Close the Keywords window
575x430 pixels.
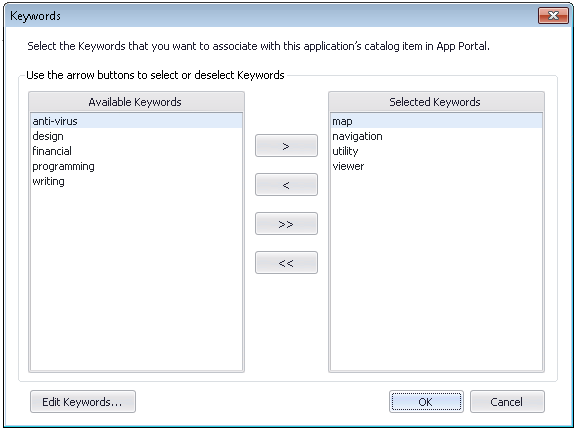553,15
